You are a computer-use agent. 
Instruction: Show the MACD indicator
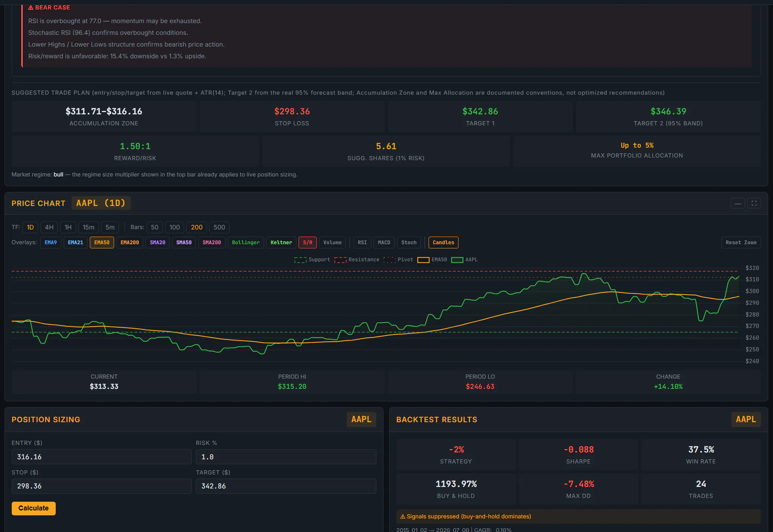click(384, 242)
